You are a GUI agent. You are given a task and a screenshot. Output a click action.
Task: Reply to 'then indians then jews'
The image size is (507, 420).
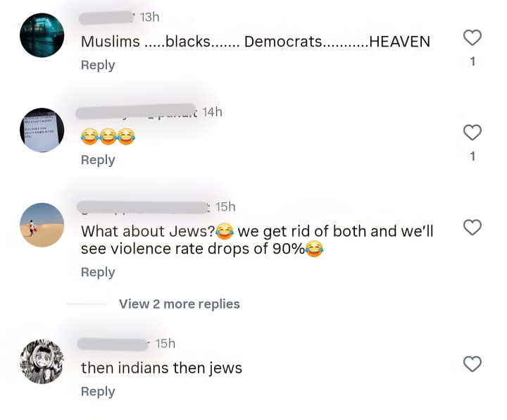coord(98,392)
